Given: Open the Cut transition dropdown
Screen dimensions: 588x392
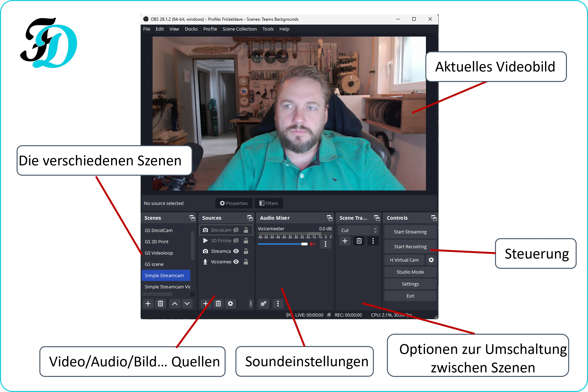Looking at the screenshot, I should 358,231.
